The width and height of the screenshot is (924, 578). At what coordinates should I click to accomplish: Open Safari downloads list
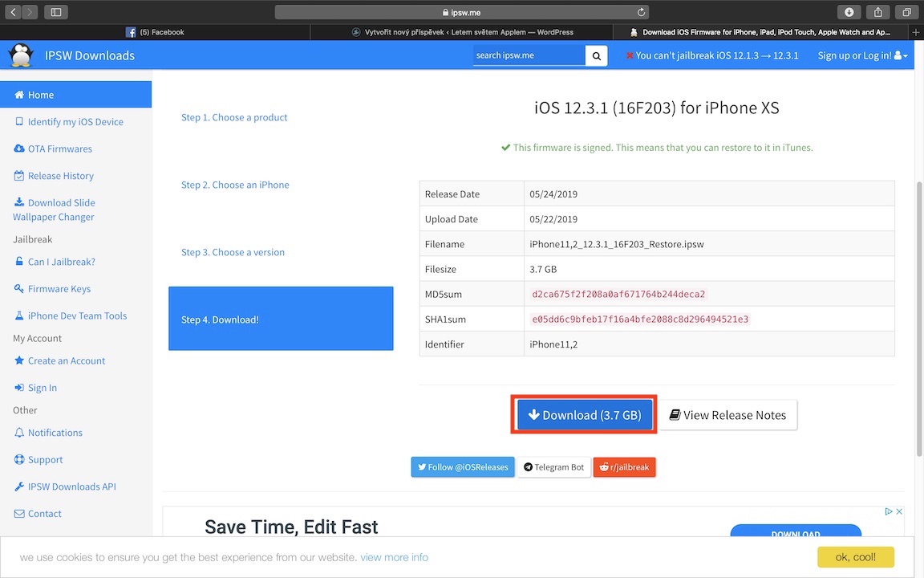(849, 12)
